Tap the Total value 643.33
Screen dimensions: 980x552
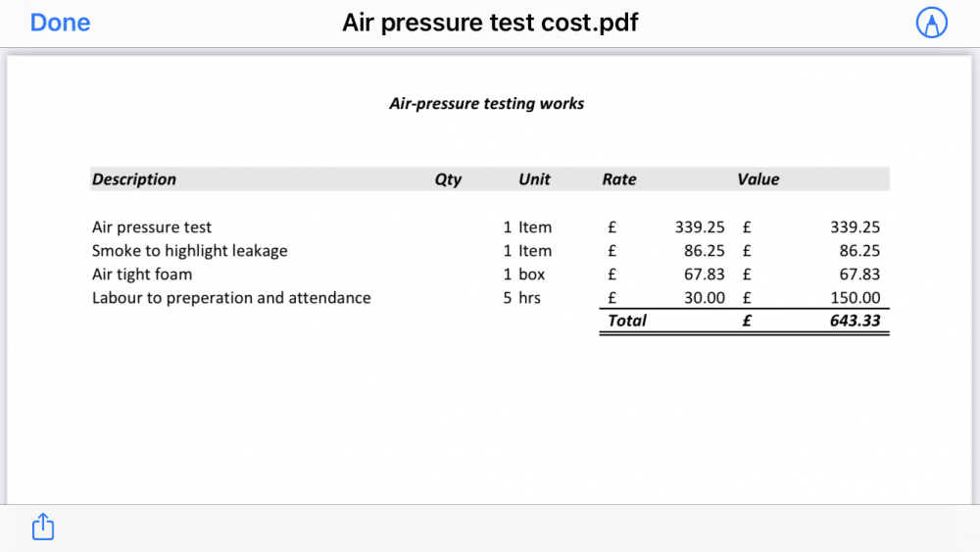[855, 321]
